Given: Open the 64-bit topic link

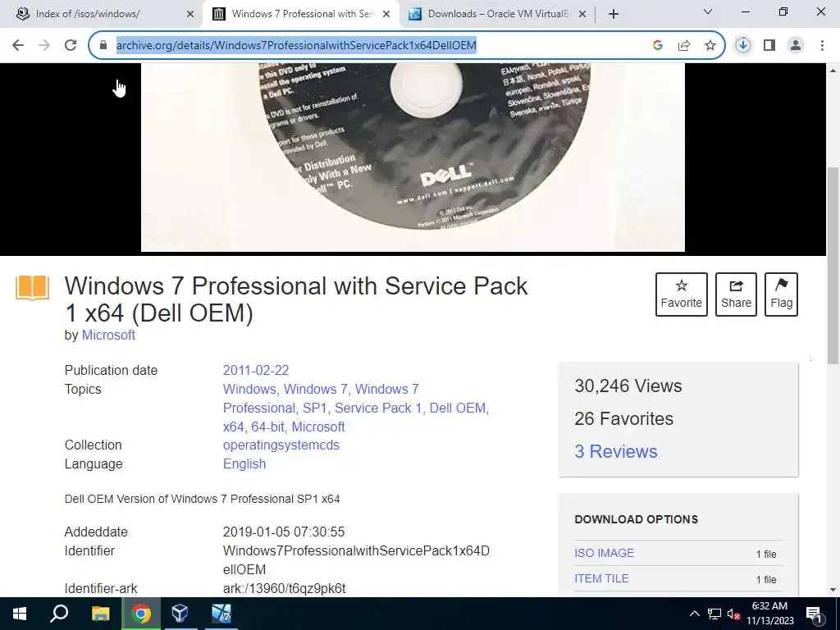Looking at the screenshot, I should coord(267,427).
